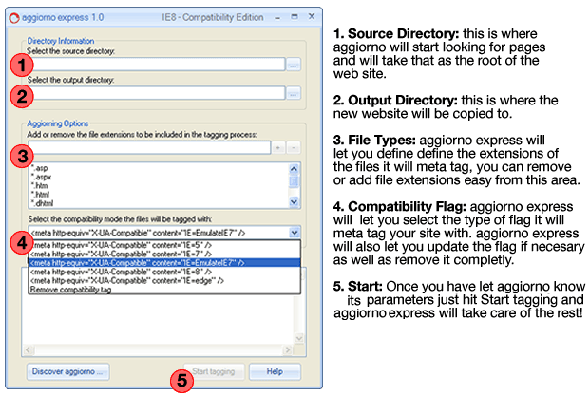Click extension list scroll down arrow

click(294, 202)
